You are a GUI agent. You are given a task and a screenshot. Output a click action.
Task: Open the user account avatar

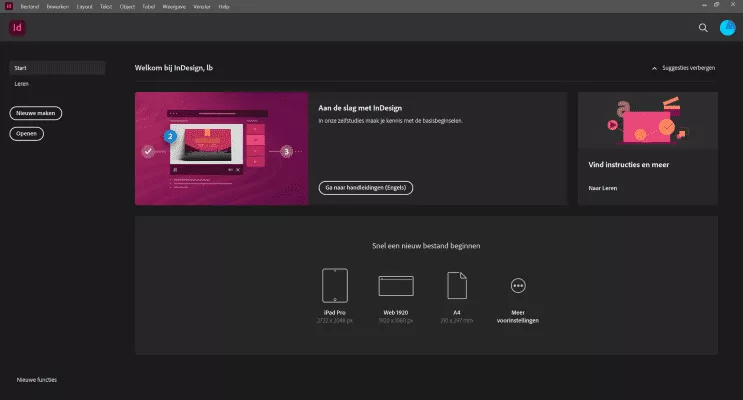[x=727, y=28]
